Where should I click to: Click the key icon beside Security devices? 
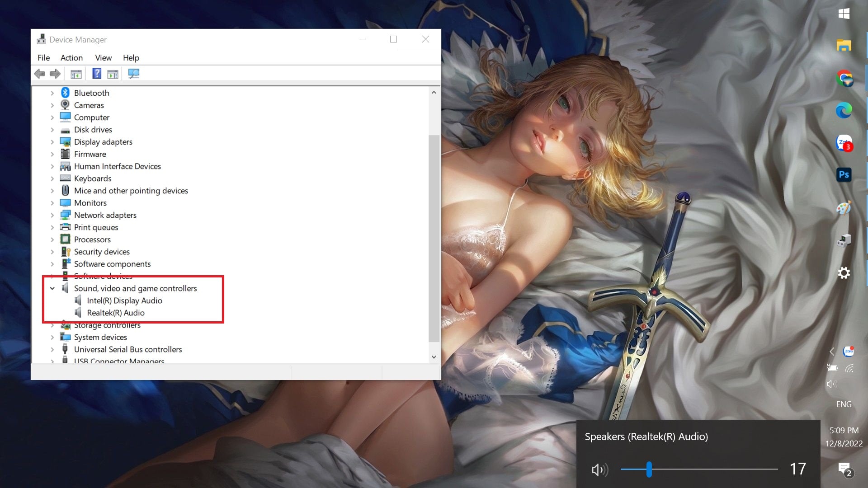click(66, 252)
